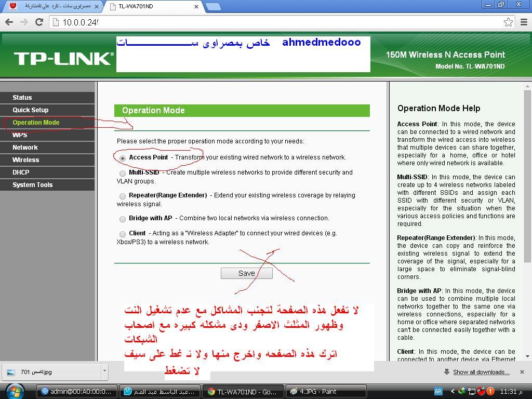Open Operation Mode sidebar item
Image resolution: width=532 pixels, height=399 pixels.
(47, 123)
